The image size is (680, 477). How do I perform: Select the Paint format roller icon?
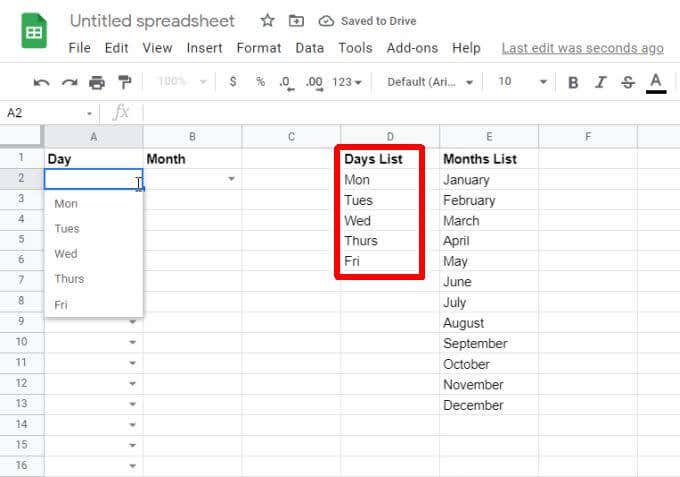[125, 83]
